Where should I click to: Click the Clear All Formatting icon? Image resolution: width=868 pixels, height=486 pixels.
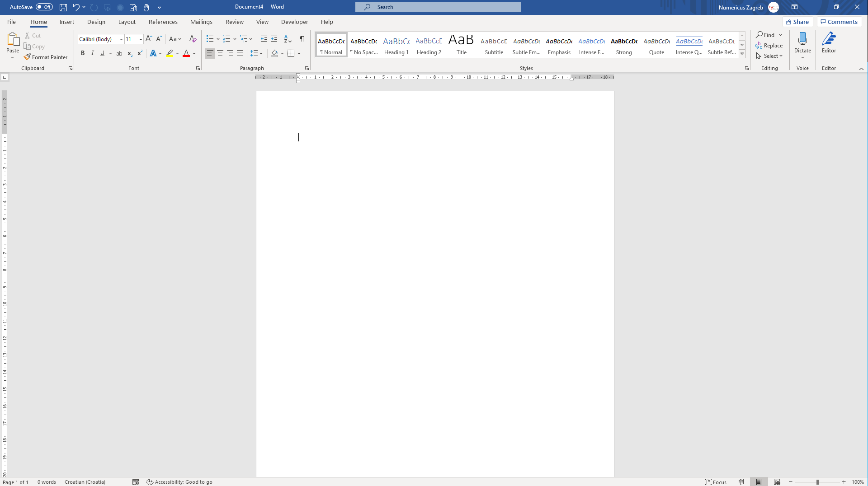pos(193,39)
